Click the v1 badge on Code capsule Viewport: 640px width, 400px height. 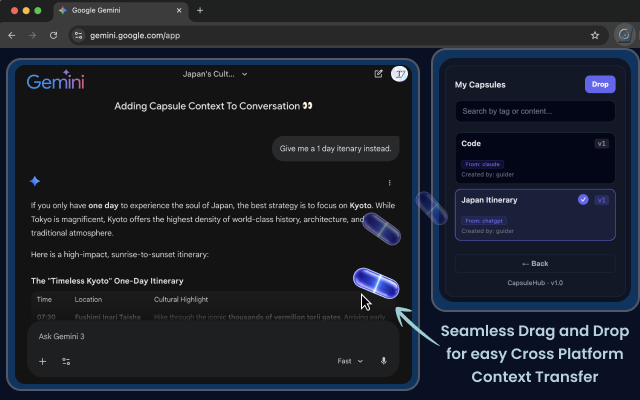[601, 144]
